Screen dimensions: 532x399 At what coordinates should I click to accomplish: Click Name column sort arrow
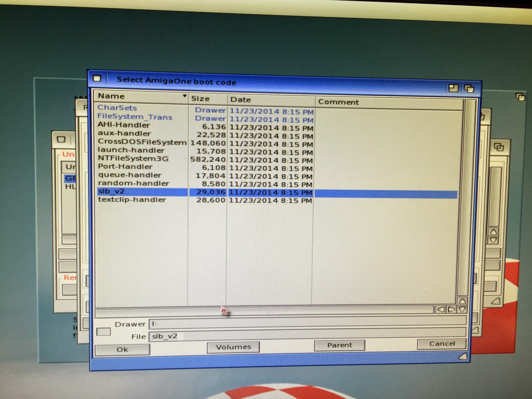coord(185,96)
